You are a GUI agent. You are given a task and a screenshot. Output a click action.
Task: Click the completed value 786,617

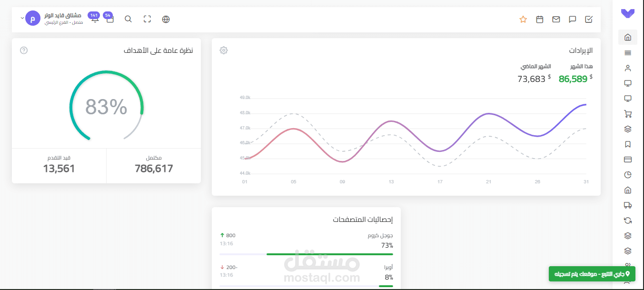(154, 169)
